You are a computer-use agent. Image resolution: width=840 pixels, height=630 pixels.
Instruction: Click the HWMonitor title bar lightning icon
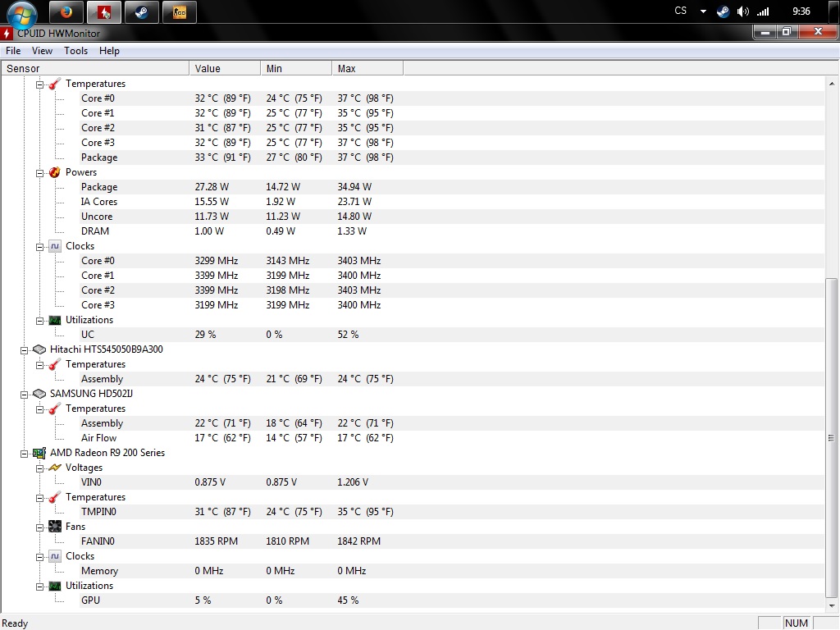tap(7, 33)
